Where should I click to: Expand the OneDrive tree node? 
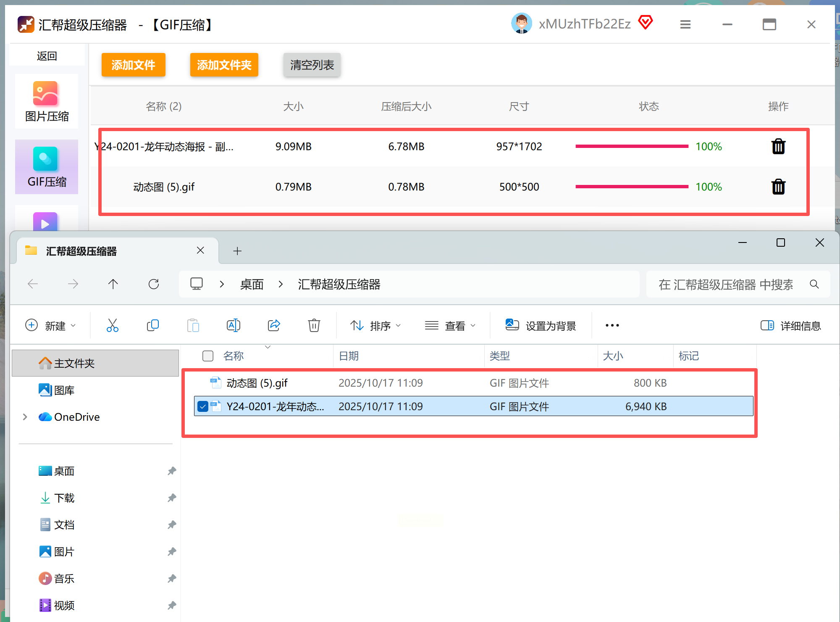pos(25,417)
